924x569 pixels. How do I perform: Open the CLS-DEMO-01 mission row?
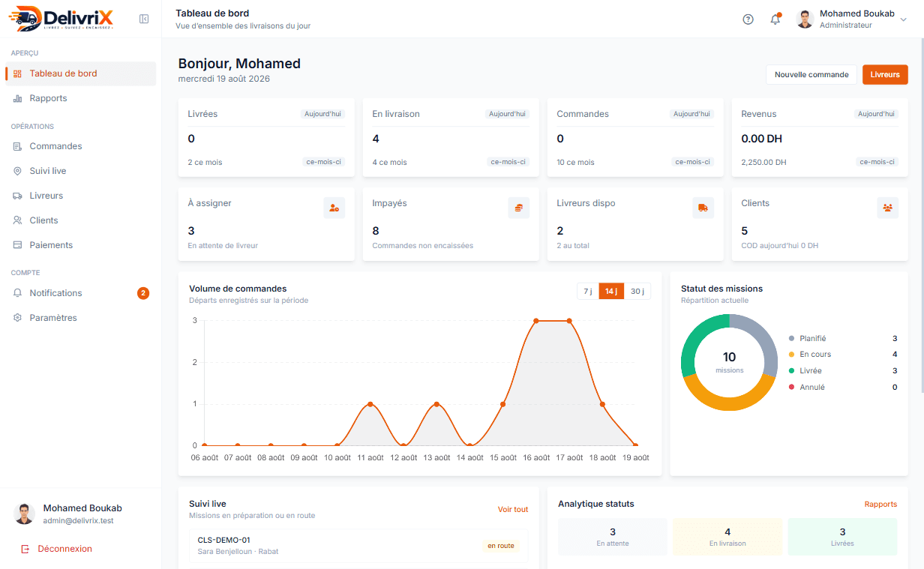(x=358, y=546)
